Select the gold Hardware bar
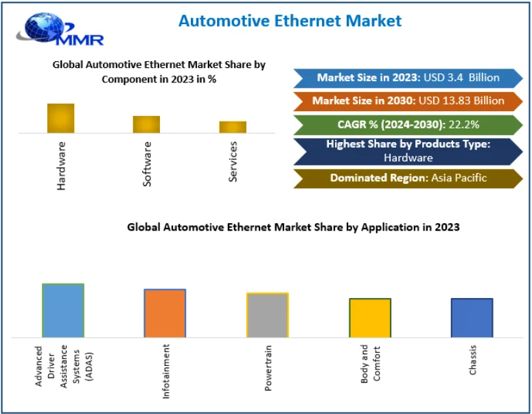 (60, 118)
